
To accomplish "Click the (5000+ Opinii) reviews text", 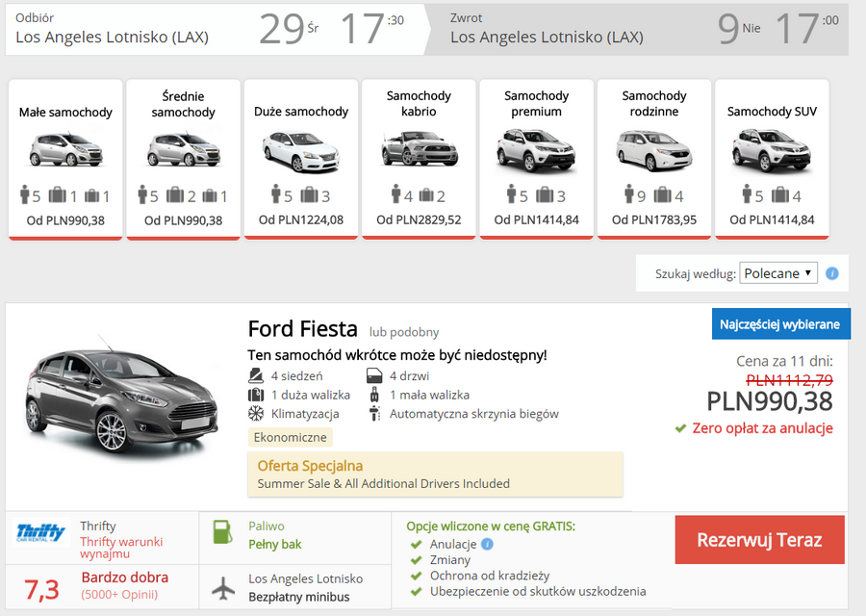I will (x=119, y=595).
